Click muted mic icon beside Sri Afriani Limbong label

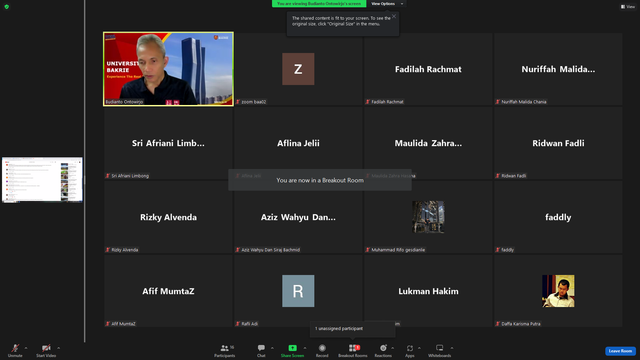point(108,176)
